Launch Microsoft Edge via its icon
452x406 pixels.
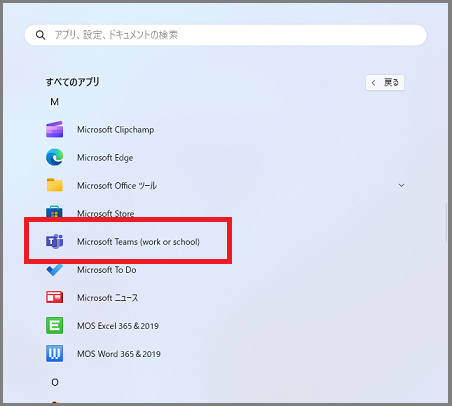54,157
